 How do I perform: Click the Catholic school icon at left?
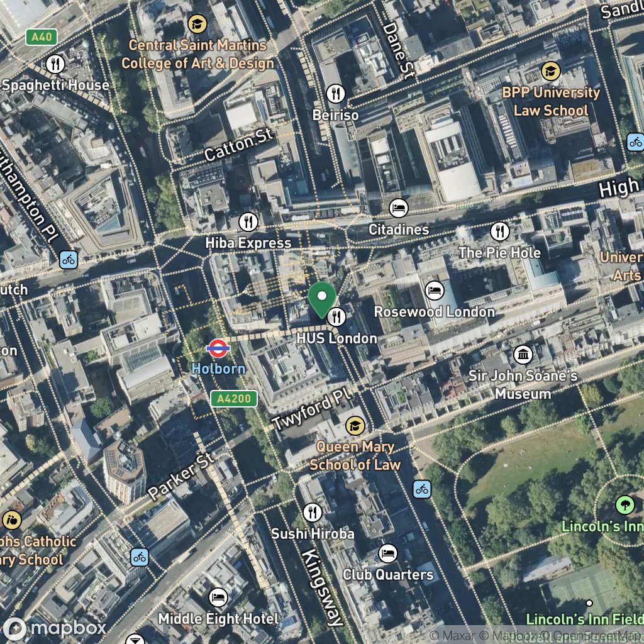[12, 520]
